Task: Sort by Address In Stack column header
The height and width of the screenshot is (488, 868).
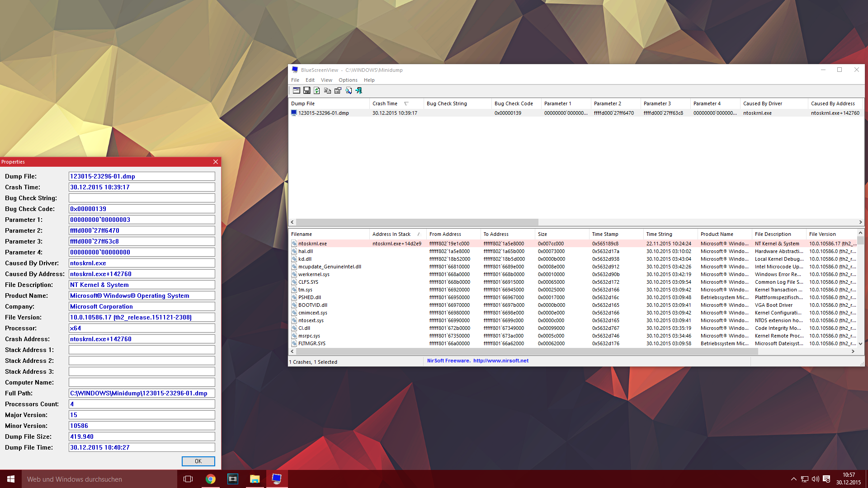Action: 392,234
